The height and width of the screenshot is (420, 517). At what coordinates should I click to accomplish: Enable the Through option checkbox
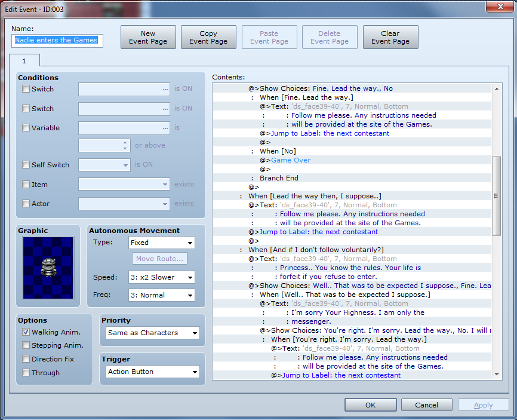click(x=26, y=373)
